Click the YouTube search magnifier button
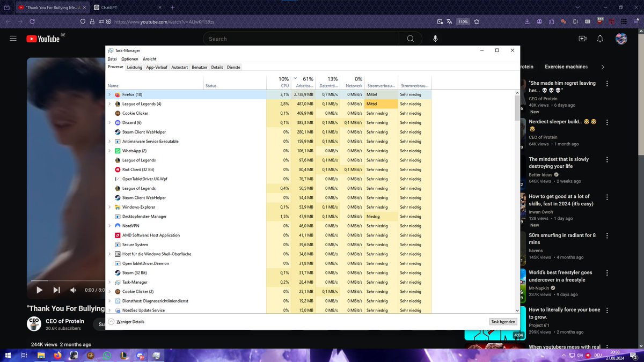 coord(410,39)
